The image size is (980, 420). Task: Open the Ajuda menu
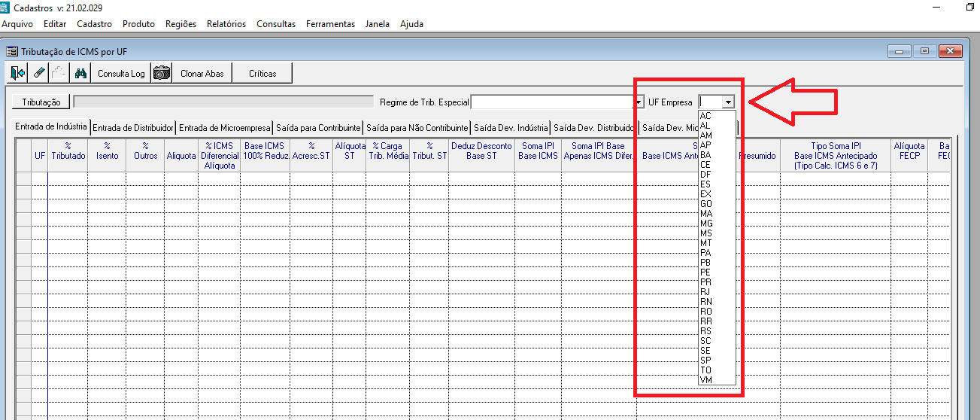click(411, 24)
